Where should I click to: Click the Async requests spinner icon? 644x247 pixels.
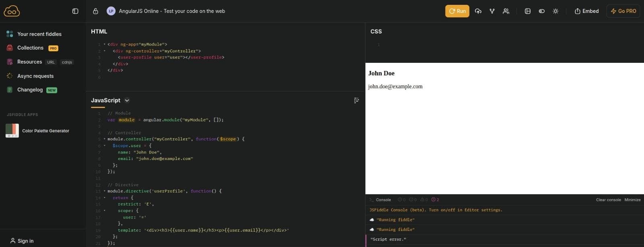(10, 76)
